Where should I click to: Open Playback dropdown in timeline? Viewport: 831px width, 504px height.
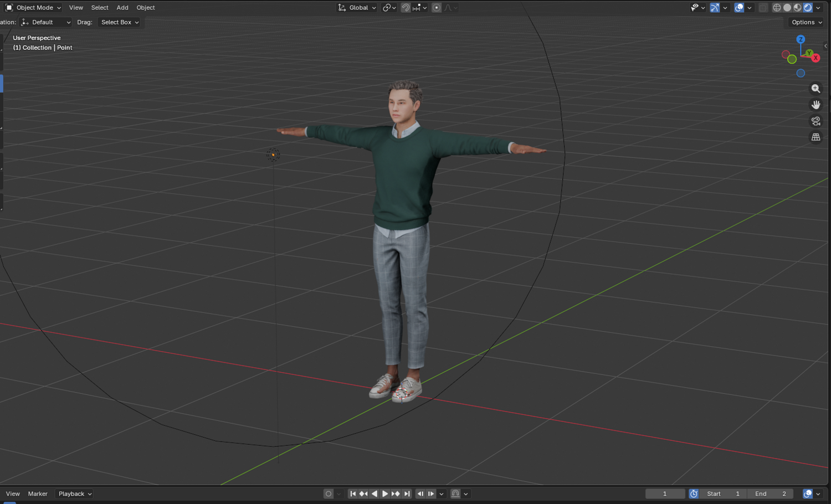[x=75, y=493]
